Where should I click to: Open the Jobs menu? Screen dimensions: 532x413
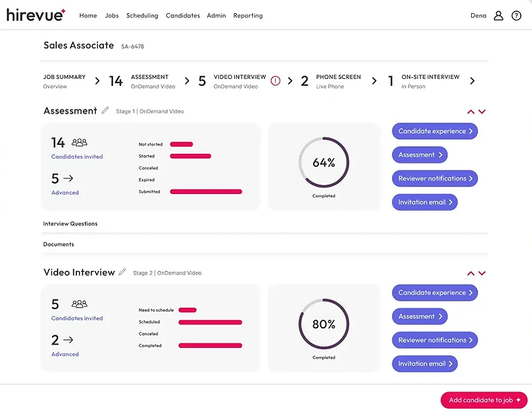click(x=112, y=16)
